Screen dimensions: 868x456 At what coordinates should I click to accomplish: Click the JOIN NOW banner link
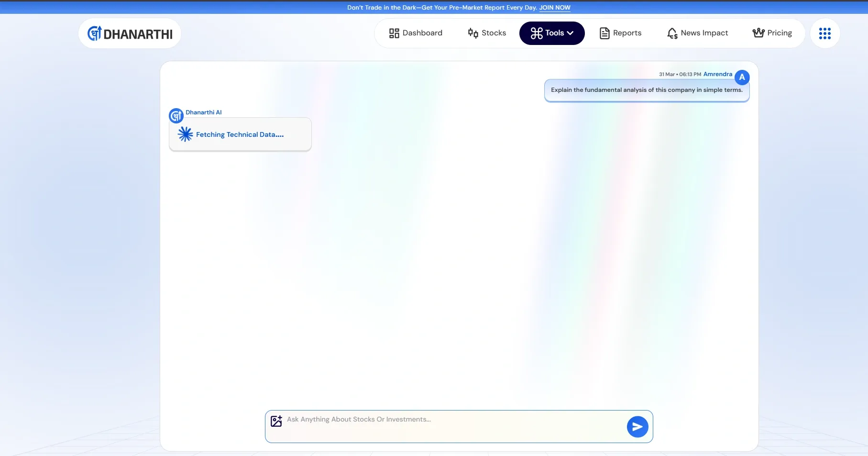pos(554,8)
